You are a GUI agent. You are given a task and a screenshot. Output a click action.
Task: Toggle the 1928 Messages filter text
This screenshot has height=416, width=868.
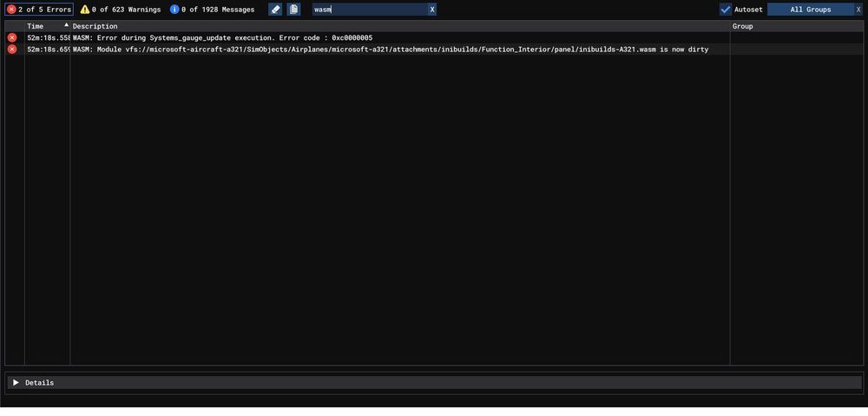[x=218, y=10]
